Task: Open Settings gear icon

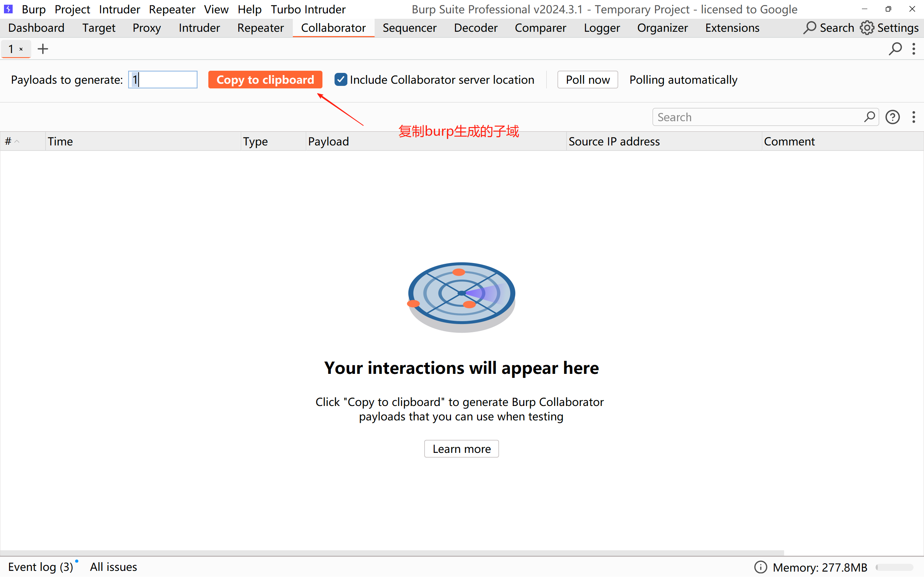Action: [x=867, y=27]
